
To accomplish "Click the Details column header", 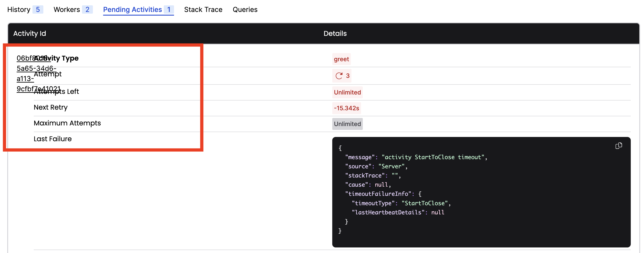I will click(335, 33).
